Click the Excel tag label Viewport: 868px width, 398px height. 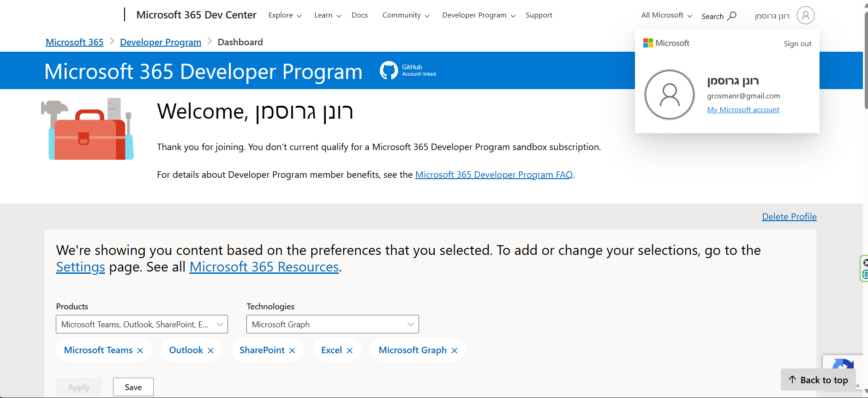pos(331,350)
